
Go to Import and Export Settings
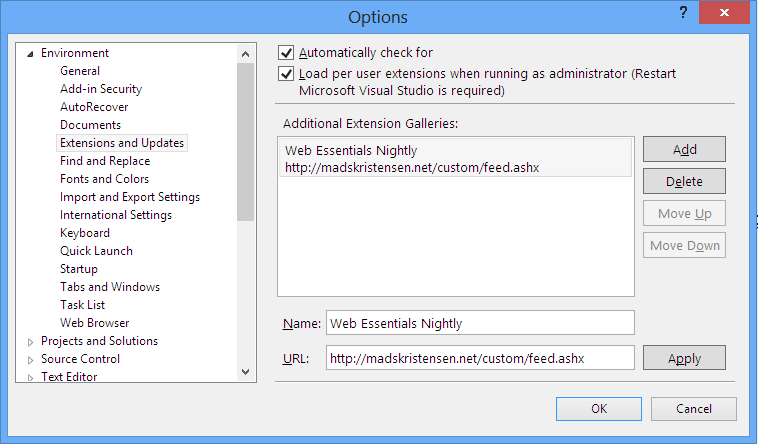pos(130,197)
